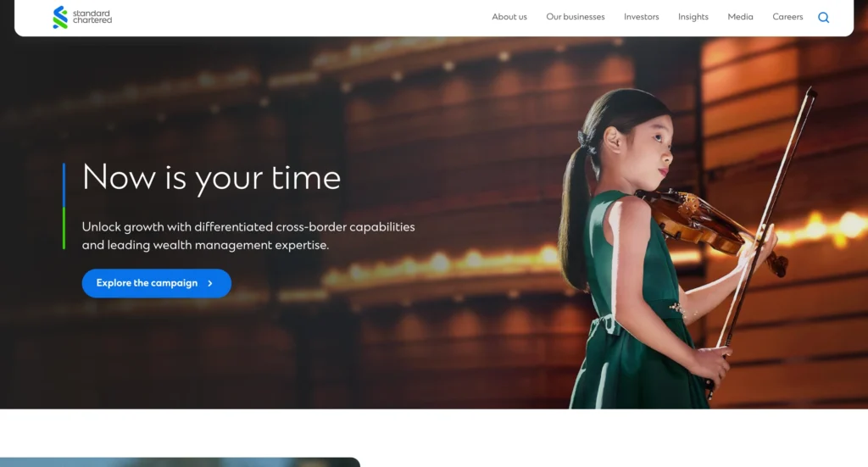Click the Unlock growth description text
The height and width of the screenshot is (467, 868).
pos(248,236)
